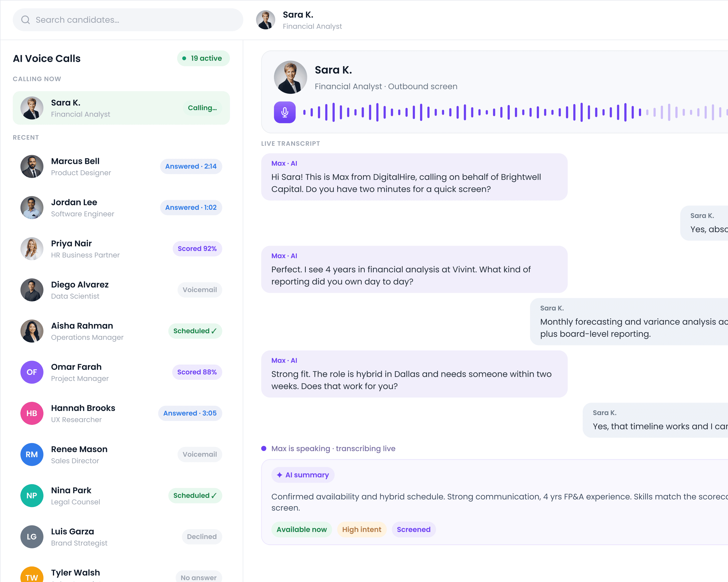Click Sara's timeline works reply
Viewport: 728px width, 582px height.
tap(655, 420)
